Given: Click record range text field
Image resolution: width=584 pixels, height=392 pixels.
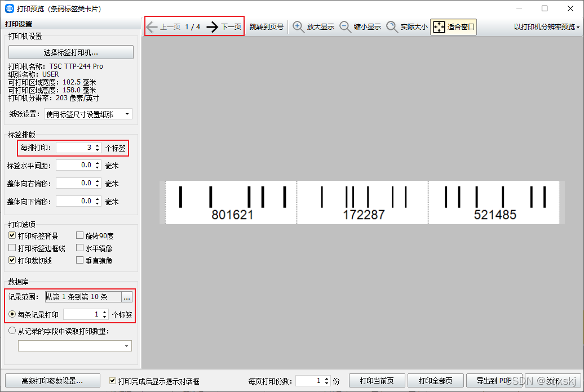Looking at the screenshot, I should point(83,297).
